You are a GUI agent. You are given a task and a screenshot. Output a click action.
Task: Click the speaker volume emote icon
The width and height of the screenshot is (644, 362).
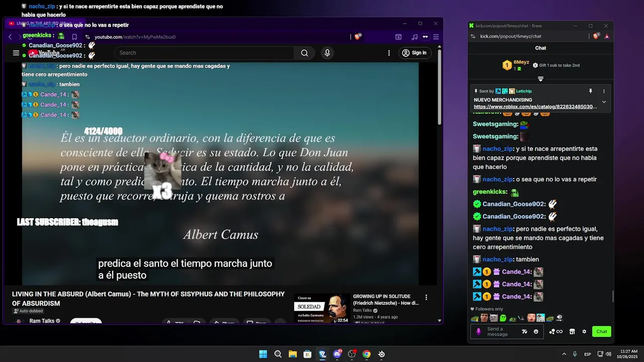click(559, 318)
